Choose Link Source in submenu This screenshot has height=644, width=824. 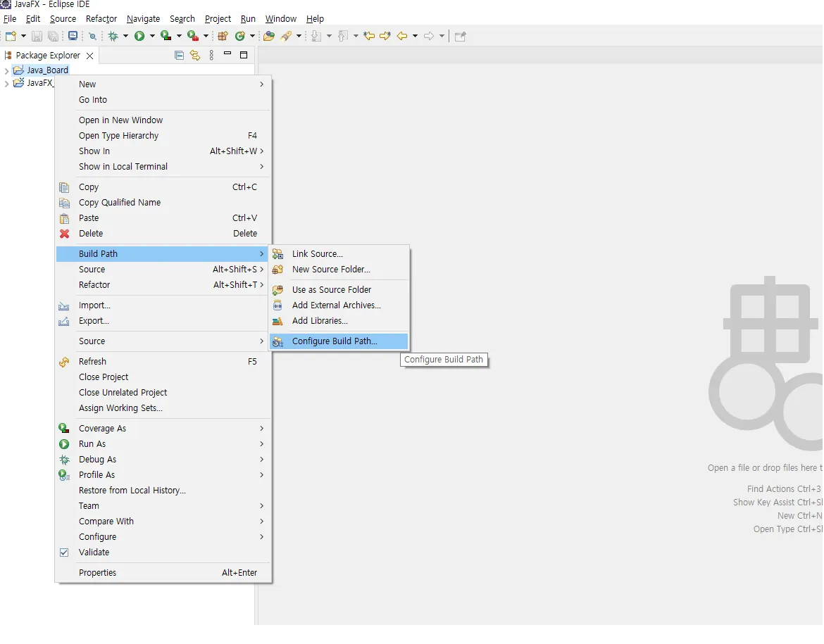[339, 253]
